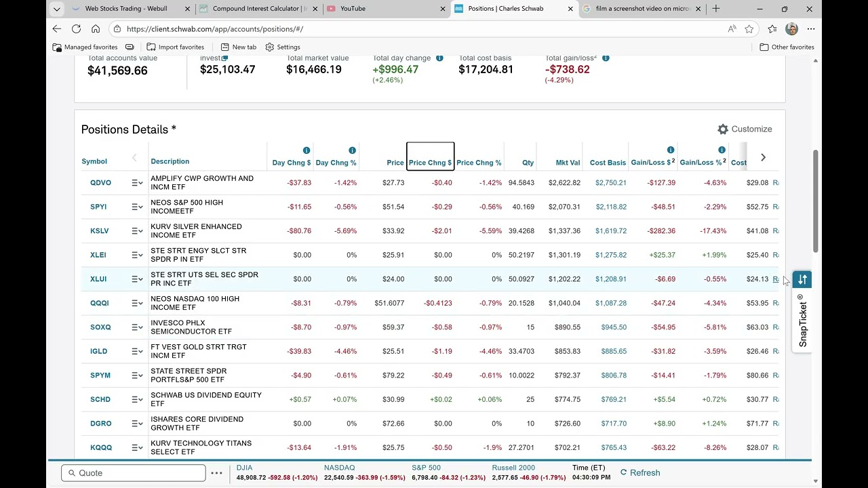Open Managed favorites folder
Screen dimensions: 868x488
click(x=85, y=47)
